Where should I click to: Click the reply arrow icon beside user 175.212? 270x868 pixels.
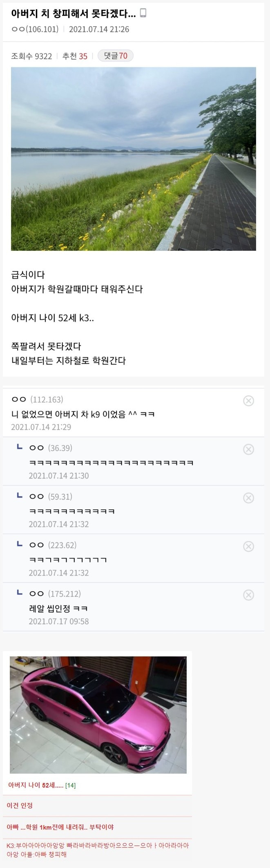(19, 593)
